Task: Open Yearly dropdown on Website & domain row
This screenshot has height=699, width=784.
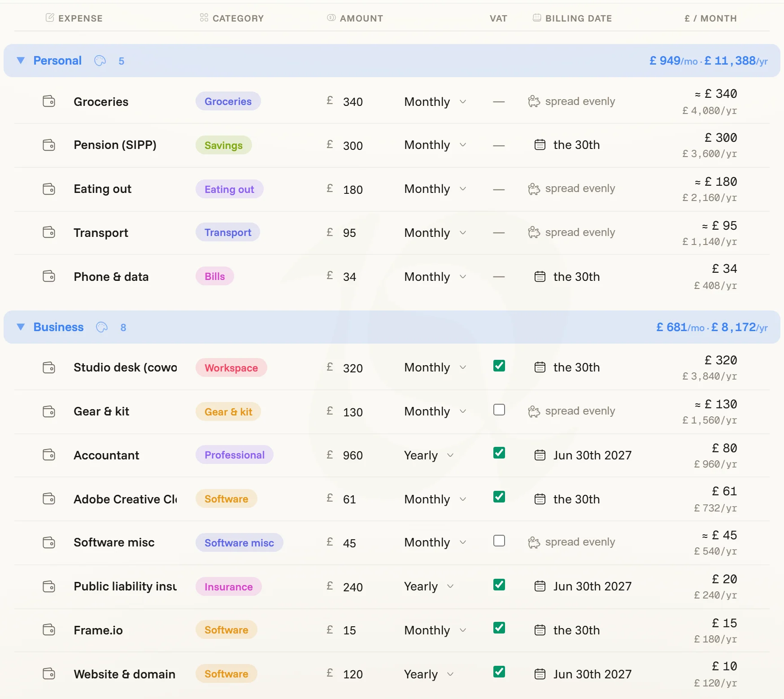Action: [x=429, y=674]
